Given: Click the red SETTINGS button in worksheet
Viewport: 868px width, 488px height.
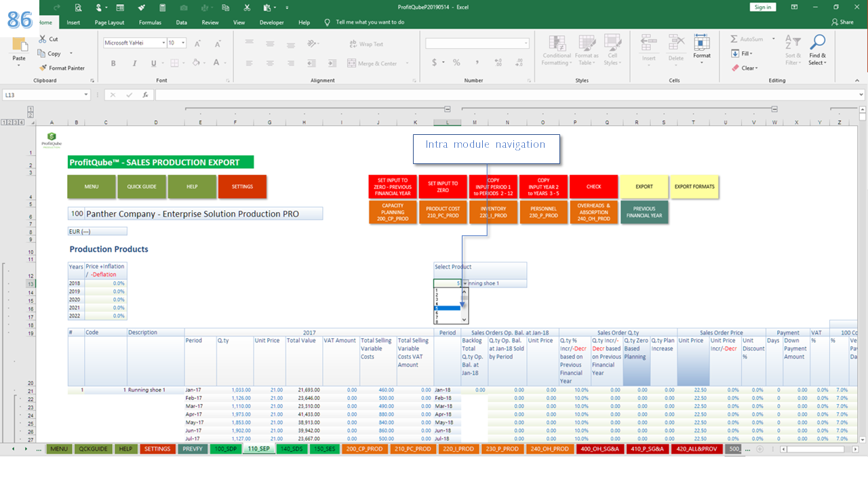Looking at the screenshot, I should point(242,186).
